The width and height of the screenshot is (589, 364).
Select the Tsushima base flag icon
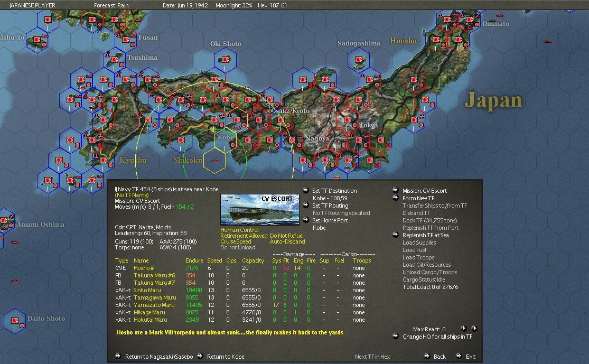[x=115, y=60]
